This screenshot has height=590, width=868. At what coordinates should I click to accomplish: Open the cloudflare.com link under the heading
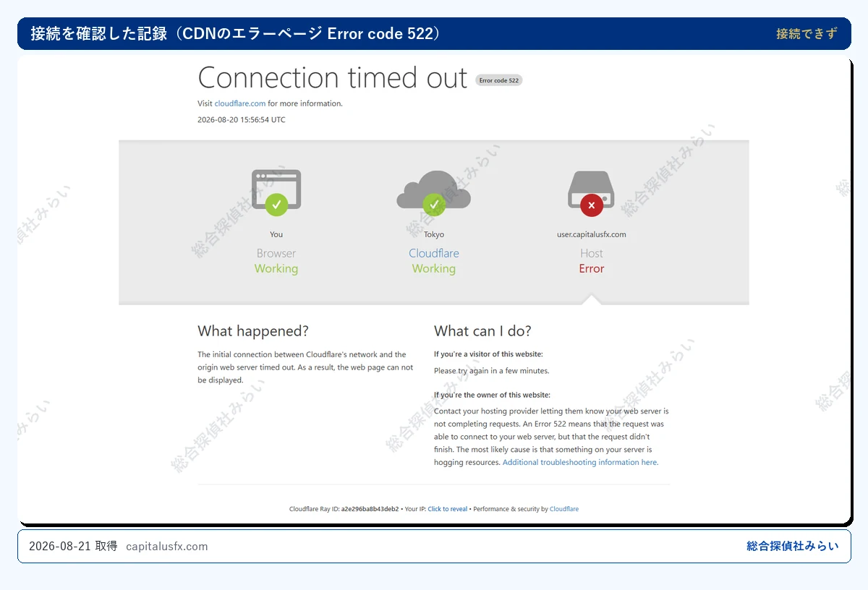click(x=240, y=103)
